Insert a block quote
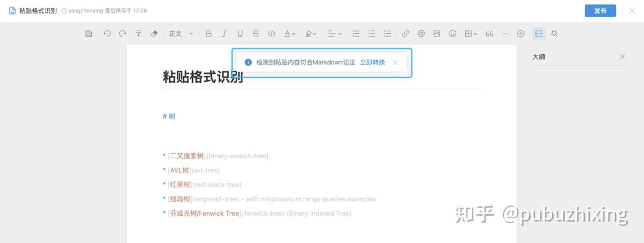This screenshot has width=644, height=243. click(489, 34)
